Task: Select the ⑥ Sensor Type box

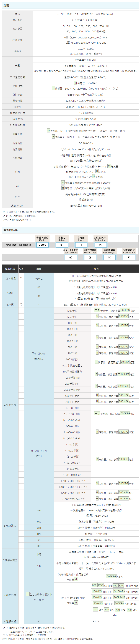Action: 90,257
